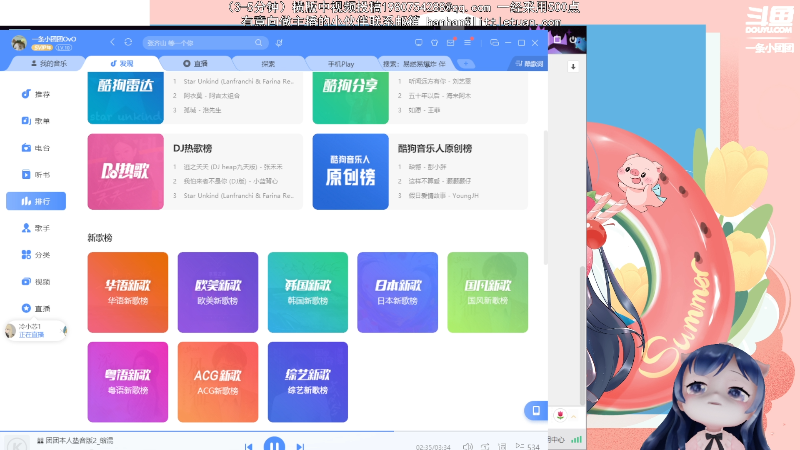Add a new tab with plus button
800x450 pixels.
pyautogui.click(x=465, y=64)
